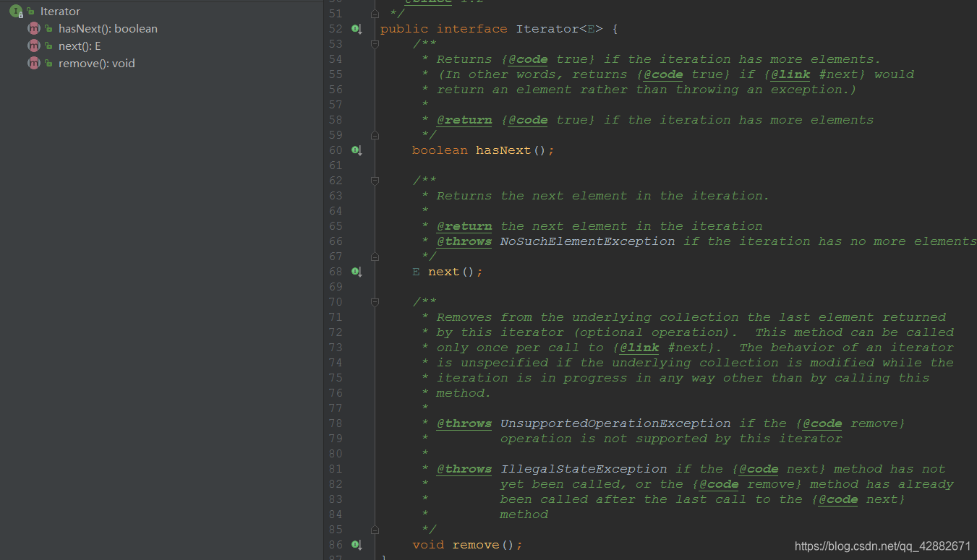This screenshot has height=560, width=977.
Task: Click the @throws tag on line 78
Action: [464, 423]
